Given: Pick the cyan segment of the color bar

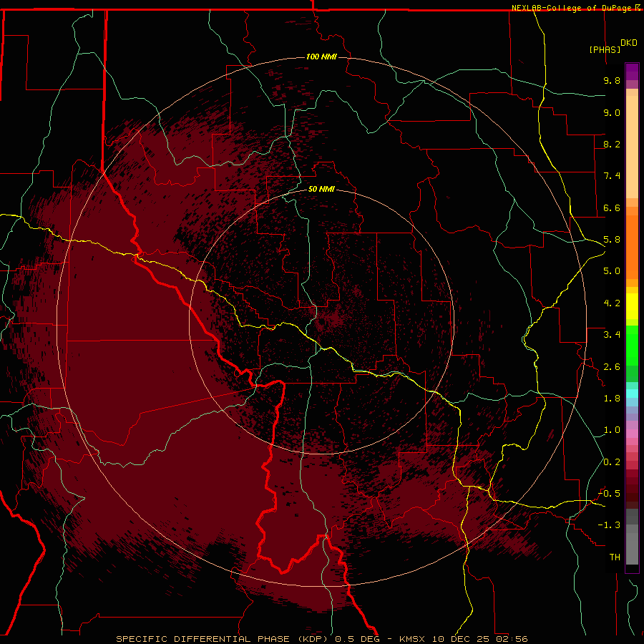Looking at the screenshot, I should [x=632, y=394].
